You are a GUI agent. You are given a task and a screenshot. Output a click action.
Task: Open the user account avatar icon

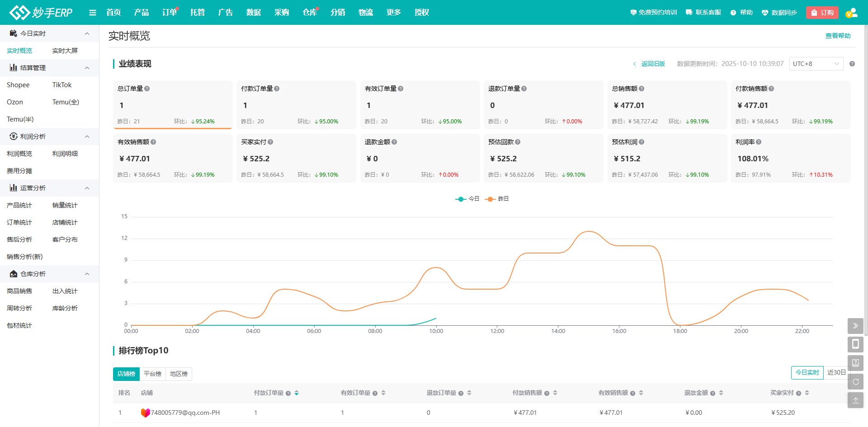click(851, 13)
